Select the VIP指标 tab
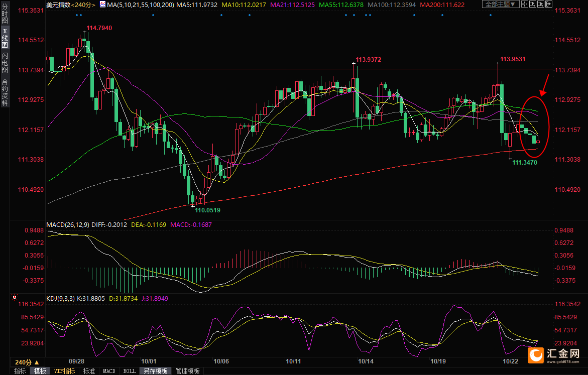Image resolution: width=588 pixels, height=375 pixels. (x=64, y=371)
